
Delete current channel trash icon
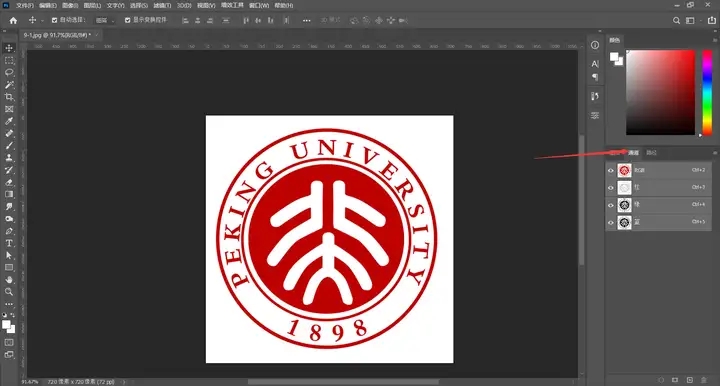point(703,380)
